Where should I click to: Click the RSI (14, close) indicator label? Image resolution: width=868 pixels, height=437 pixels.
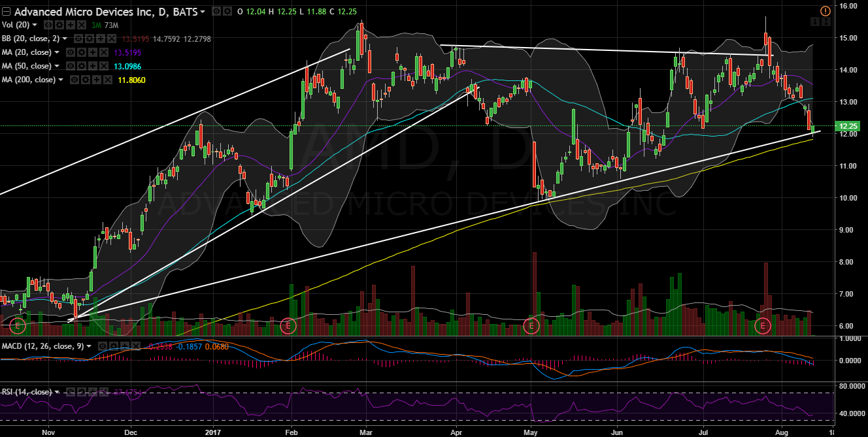pyautogui.click(x=26, y=392)
